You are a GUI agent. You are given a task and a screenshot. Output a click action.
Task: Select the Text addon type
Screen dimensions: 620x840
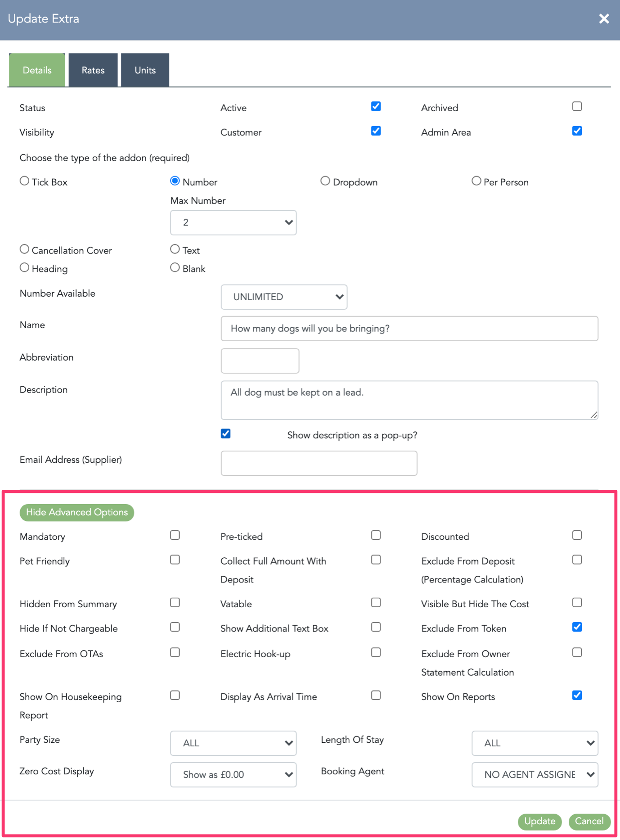coord(175,249)
